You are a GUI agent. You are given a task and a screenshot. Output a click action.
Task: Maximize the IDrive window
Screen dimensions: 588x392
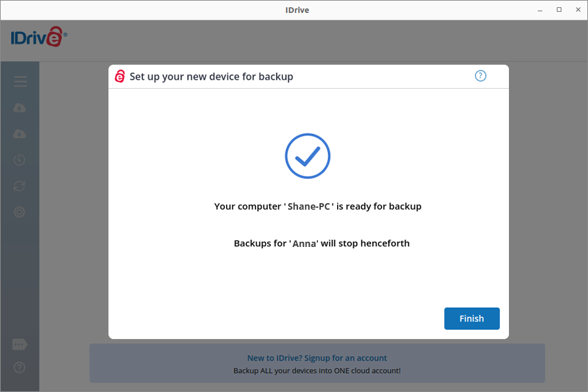click(x=559, y=10)
